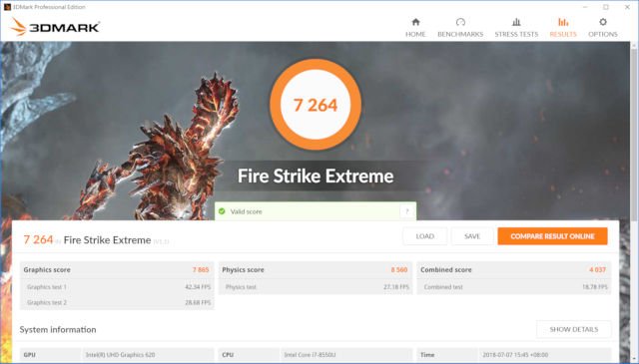
Task: Switch to the BENCHMARKS tab label
Action: tap(460, 34)
